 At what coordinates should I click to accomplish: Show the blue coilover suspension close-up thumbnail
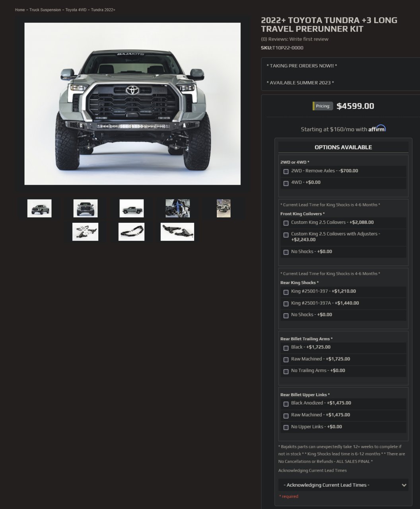coord(178,209)
